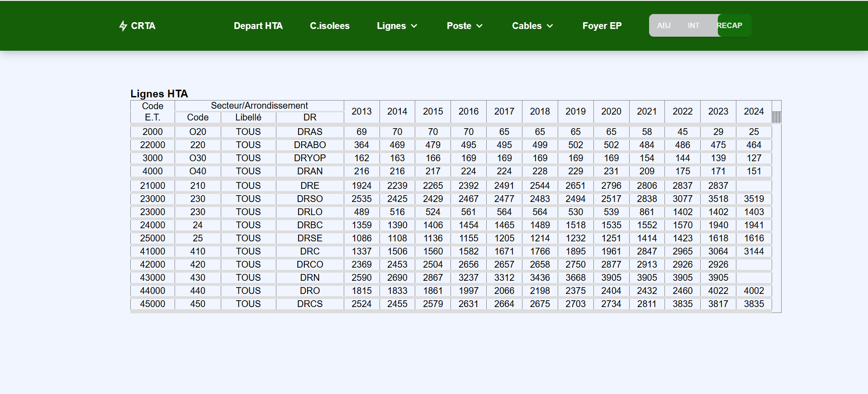Select the RECAP toggle option

(730, 26)
